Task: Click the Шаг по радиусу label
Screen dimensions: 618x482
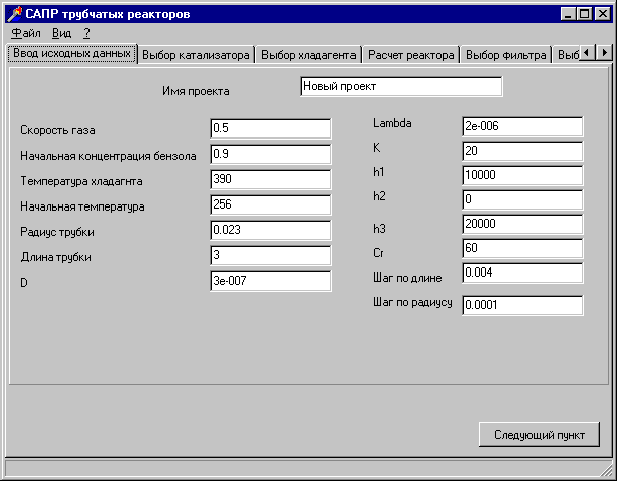Action: pyautogui.click(x=413, y=302)
